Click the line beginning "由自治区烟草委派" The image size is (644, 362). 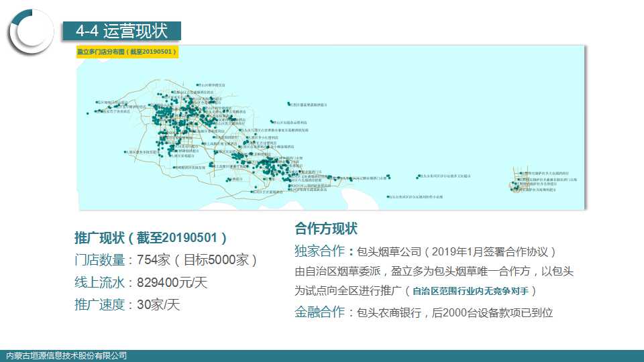point(434,272)
